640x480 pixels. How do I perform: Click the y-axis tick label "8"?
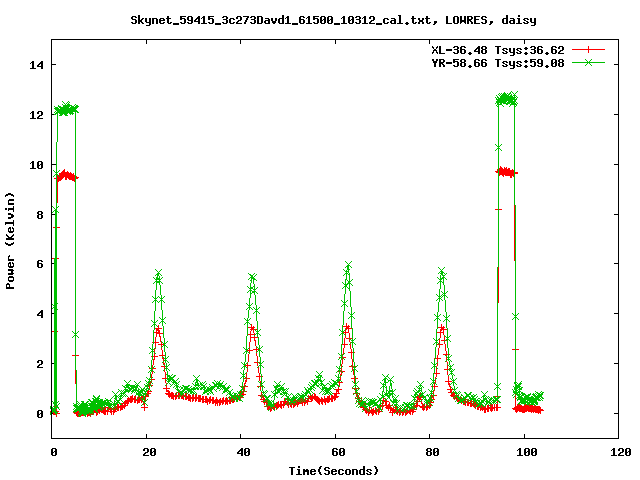pyautogui.click(x=40, y=215)
